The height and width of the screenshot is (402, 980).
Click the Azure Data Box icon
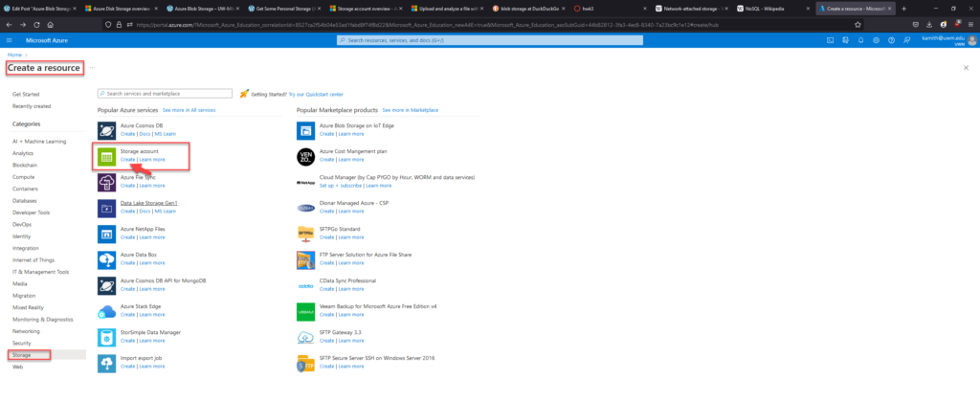point(106,260)
